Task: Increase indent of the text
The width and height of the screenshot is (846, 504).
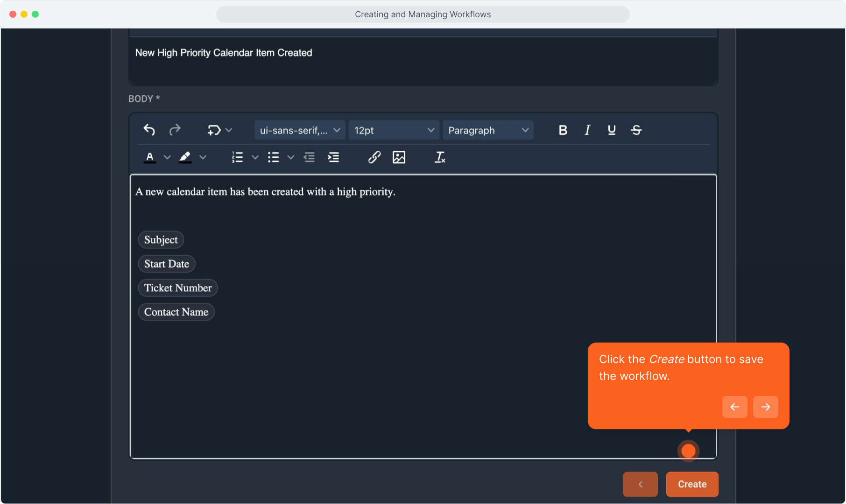Action: (333, 157)
